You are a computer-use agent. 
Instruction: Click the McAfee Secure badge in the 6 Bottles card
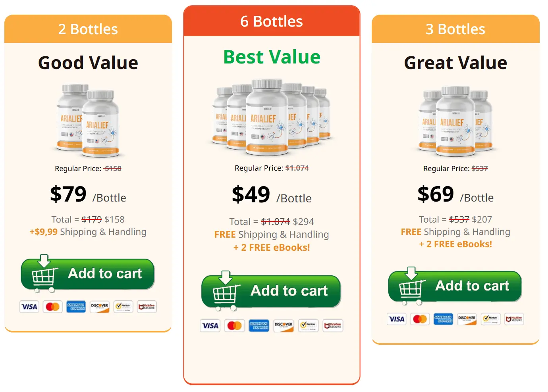332,325
